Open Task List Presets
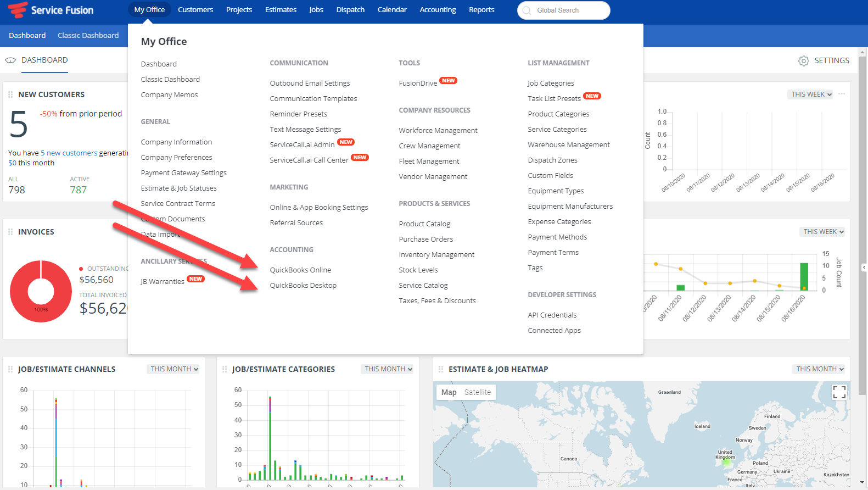Screen dimensions: 868x490 tap(554, 99)
